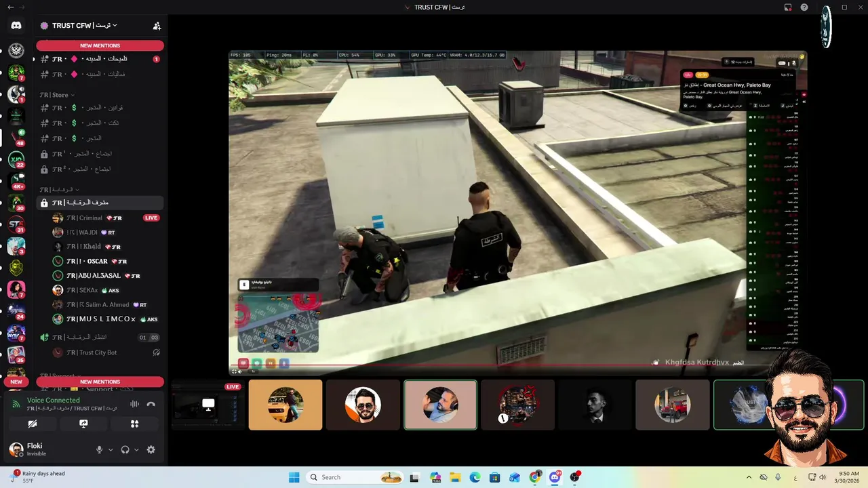Open locked TR¹ اجتماع المتجر voice channel
This screenshot has height=488, width=868.
[x=98, y=154]
